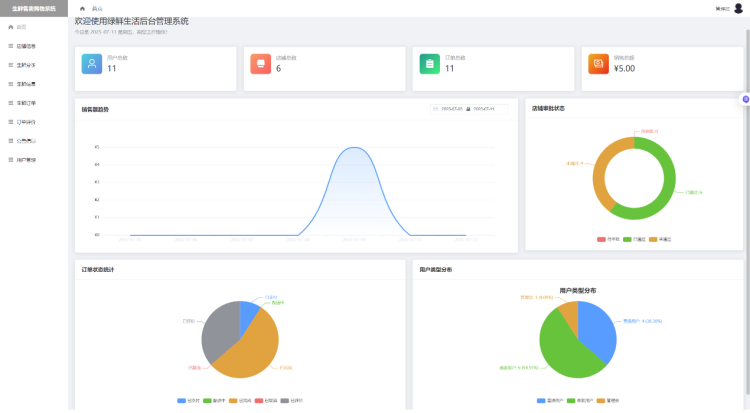The image size is (750, 413).
Task: Expand the 生鲜分类 sidebar menu
Action: (27, 65)
